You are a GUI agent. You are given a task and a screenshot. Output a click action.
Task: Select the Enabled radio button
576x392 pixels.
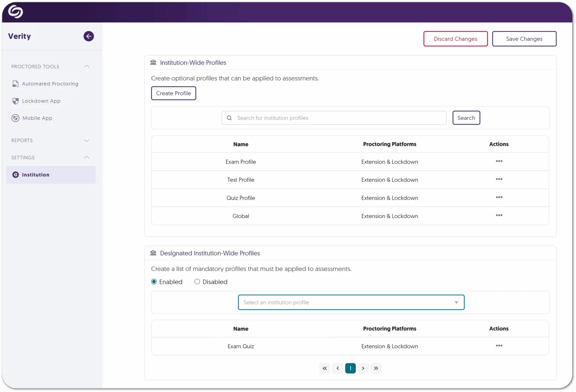coord(154,281)
